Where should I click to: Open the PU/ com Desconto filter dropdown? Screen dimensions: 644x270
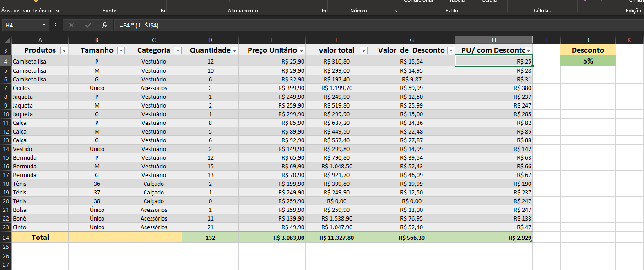[529, 50]
